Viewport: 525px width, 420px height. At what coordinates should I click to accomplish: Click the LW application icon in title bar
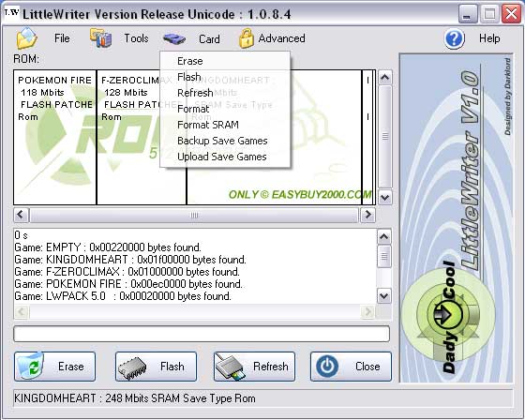click(11, 13)
